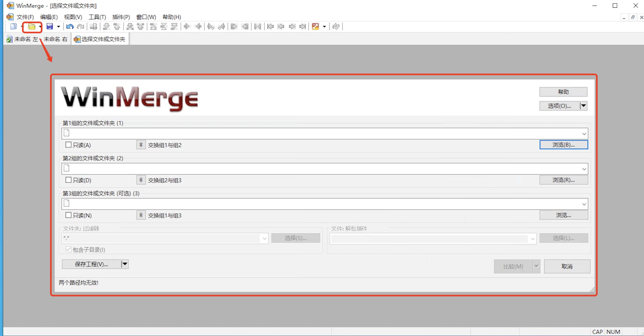The image size is (644, 336).
Task: Click the New document toolbar icon
Action: click(x=13, y=26)
